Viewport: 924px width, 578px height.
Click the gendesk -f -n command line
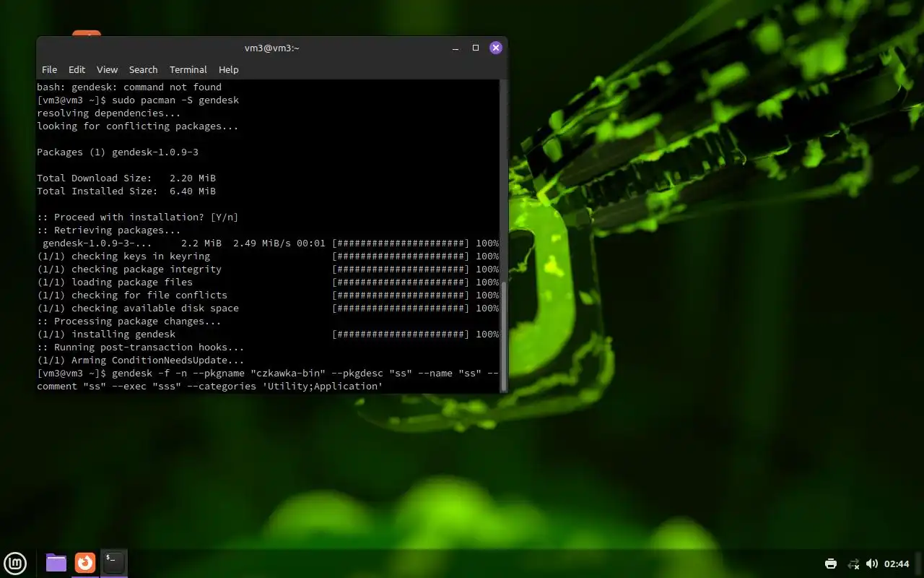pos(268,379)
